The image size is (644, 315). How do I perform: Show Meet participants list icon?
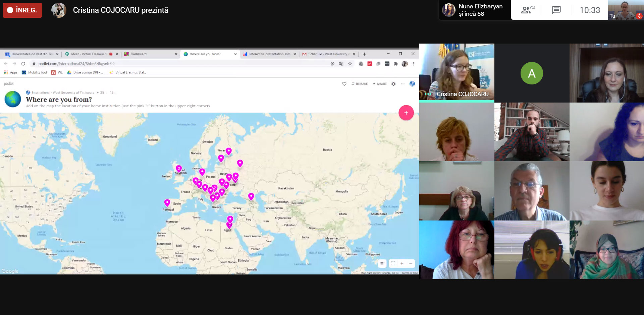point(527,10)
